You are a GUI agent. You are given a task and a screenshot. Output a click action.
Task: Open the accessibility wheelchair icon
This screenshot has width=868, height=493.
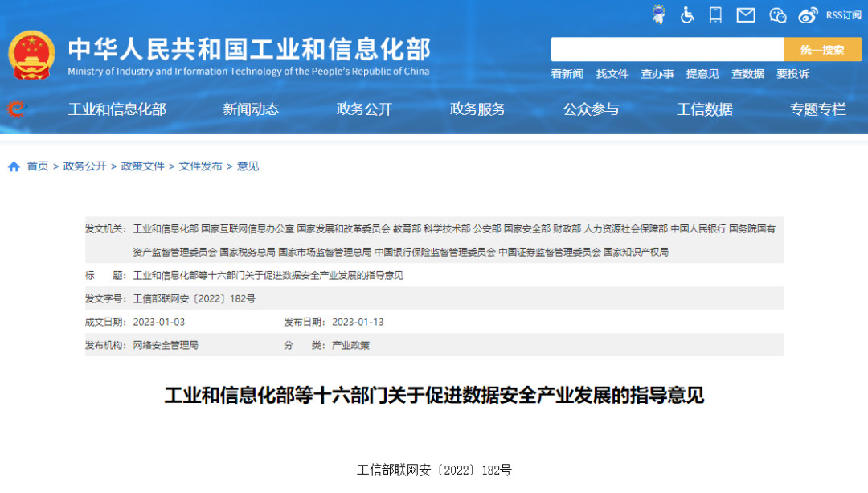coord(686,14)
